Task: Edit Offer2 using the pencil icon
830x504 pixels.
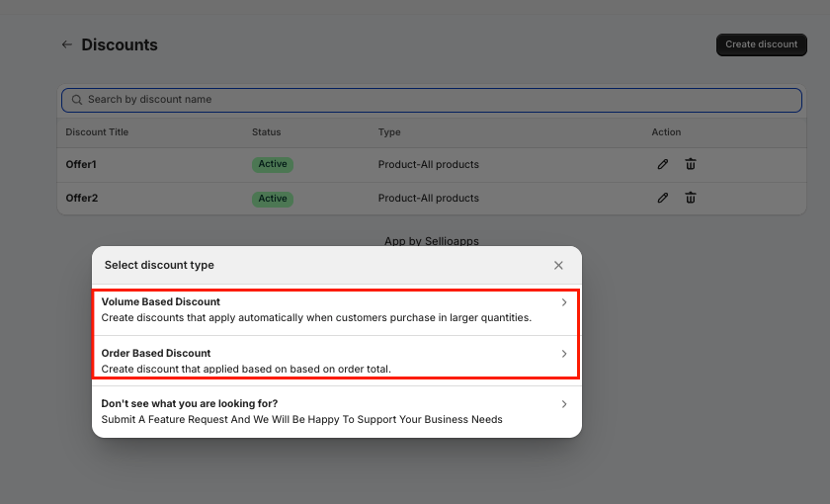Action: [x=663, y=198]
